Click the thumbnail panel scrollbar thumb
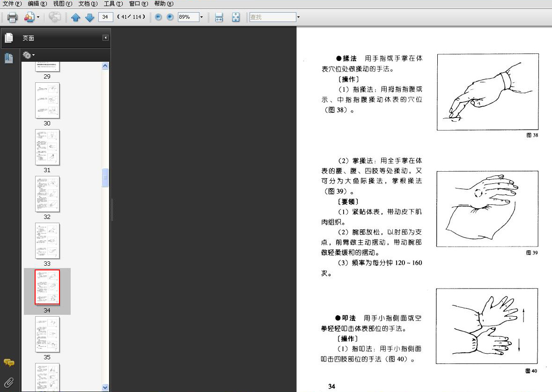The width and height of the screenshot is (552, 392). pyautogui.click(x=105, y=178)
